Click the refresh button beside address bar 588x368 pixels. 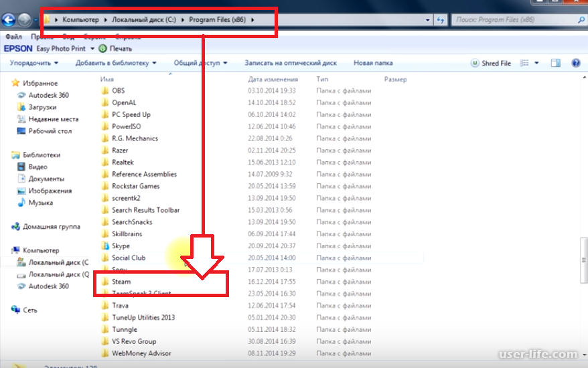pos(440,20)
